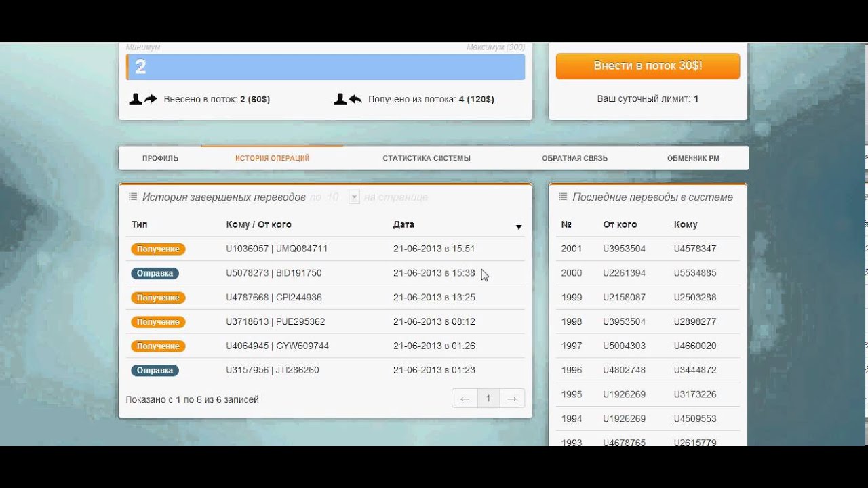Open the История операций tab
This screenshot has width=868, height=488.
(x=272, y=158)
